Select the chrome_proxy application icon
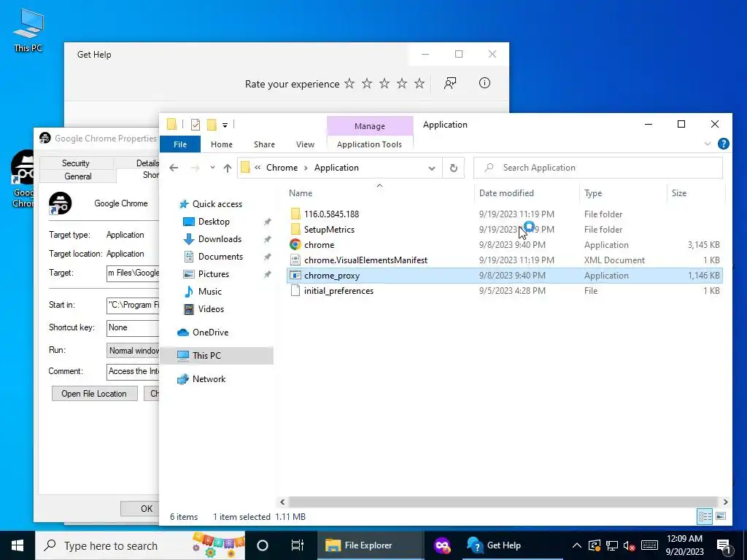Viewport: 747px width, 560px height. 295,275
